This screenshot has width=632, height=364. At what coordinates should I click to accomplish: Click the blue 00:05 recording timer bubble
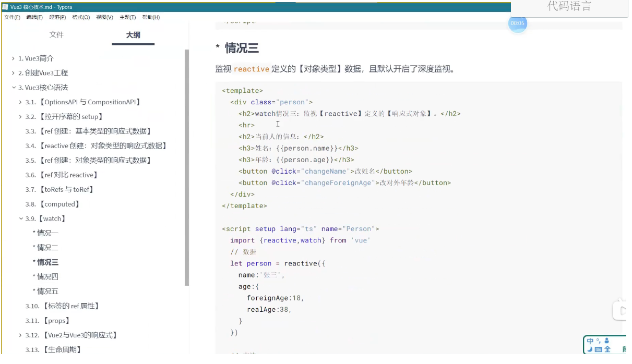[x=518, y=23]
